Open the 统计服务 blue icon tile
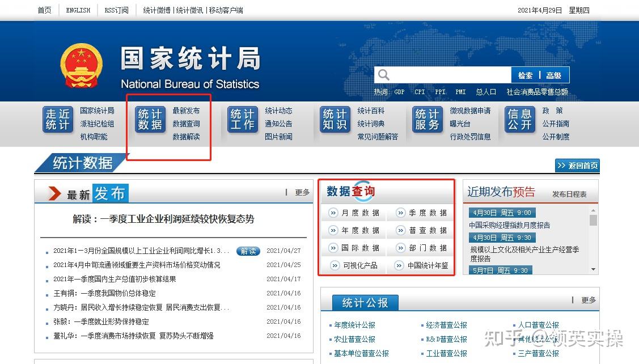This screenshot has width=639, height=364. tap(428, 120)
